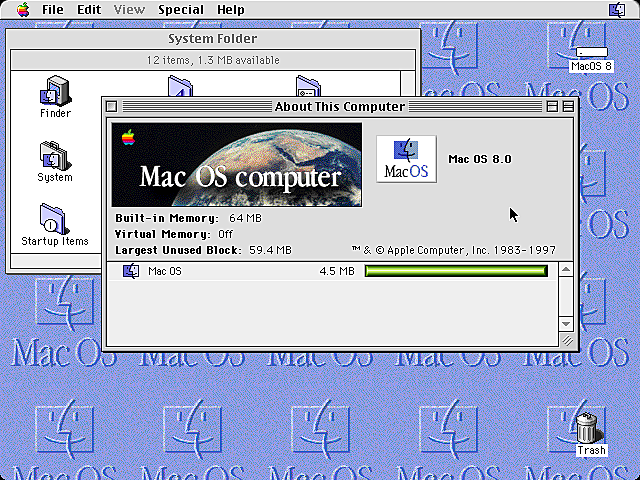Click the About This Computer zoom box
Screen dimensions: 640x480
coord(552,107)
